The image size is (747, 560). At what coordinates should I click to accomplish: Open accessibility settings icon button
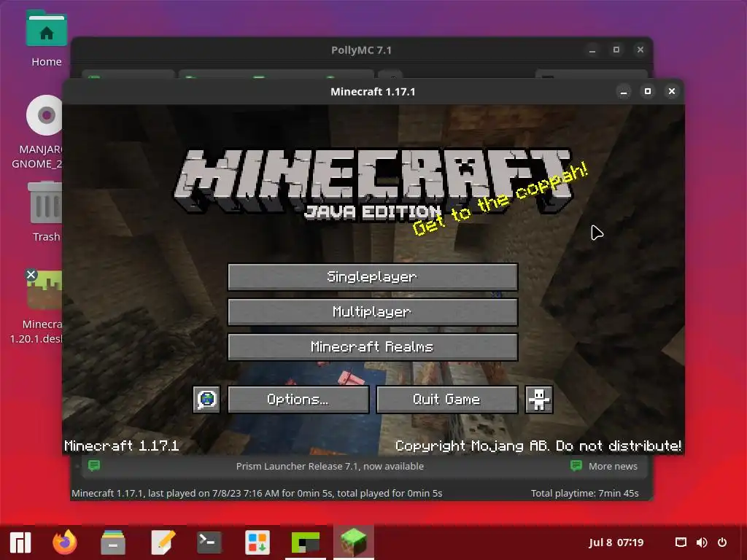coord(539,399)
